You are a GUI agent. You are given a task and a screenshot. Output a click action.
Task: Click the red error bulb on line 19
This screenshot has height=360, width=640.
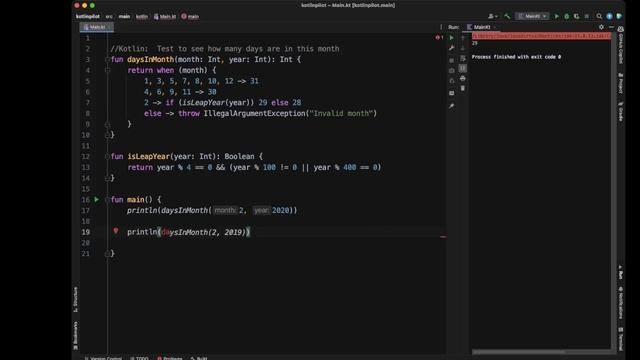(x=116, y=231)
